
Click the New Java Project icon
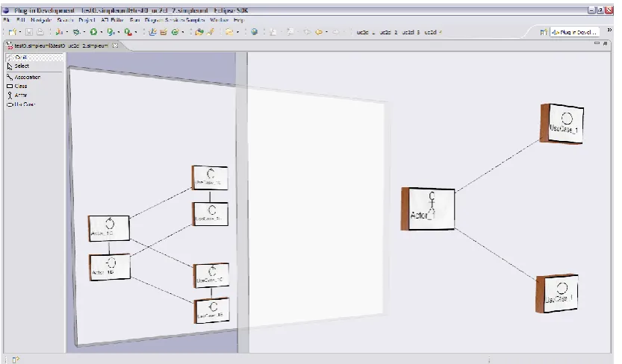(152, 32)
